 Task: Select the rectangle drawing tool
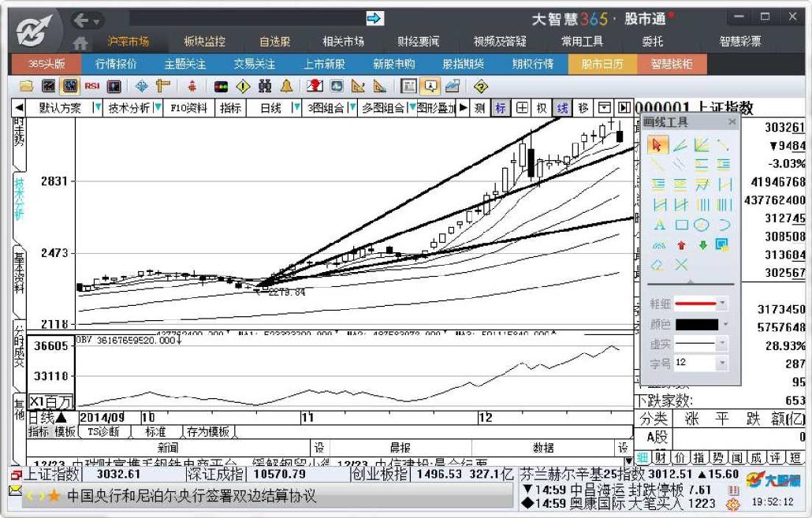point(681,225)
